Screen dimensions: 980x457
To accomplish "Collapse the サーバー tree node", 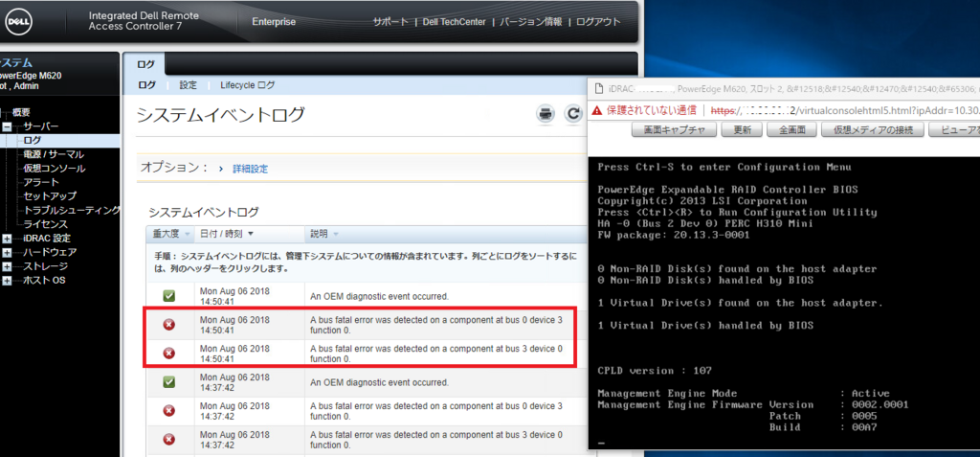I will (7, 126).
